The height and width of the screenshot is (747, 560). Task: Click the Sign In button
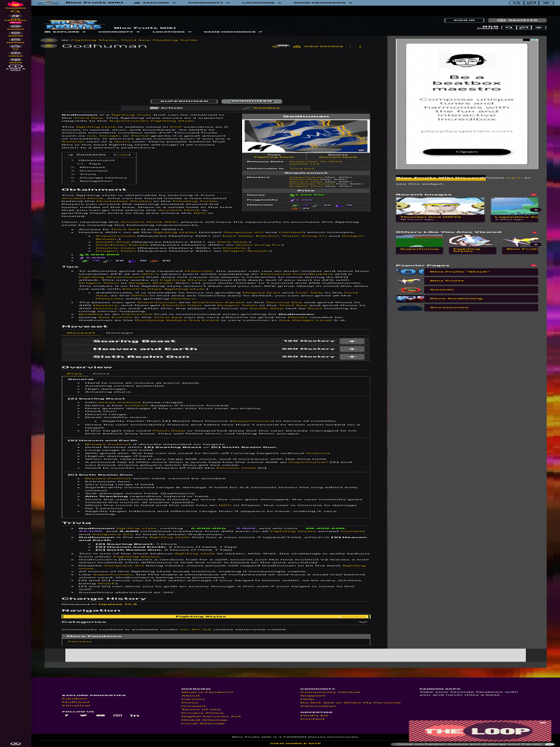coord(464,20)
